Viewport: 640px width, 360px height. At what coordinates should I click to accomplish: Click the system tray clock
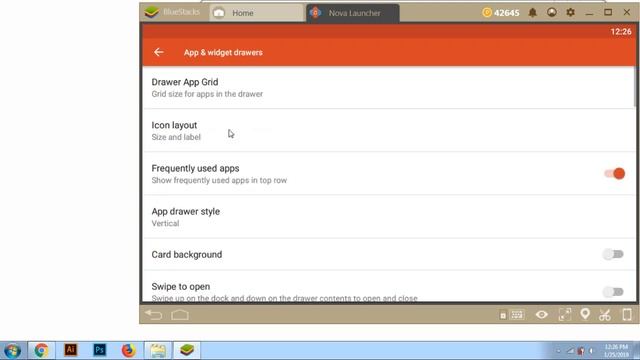616,351
